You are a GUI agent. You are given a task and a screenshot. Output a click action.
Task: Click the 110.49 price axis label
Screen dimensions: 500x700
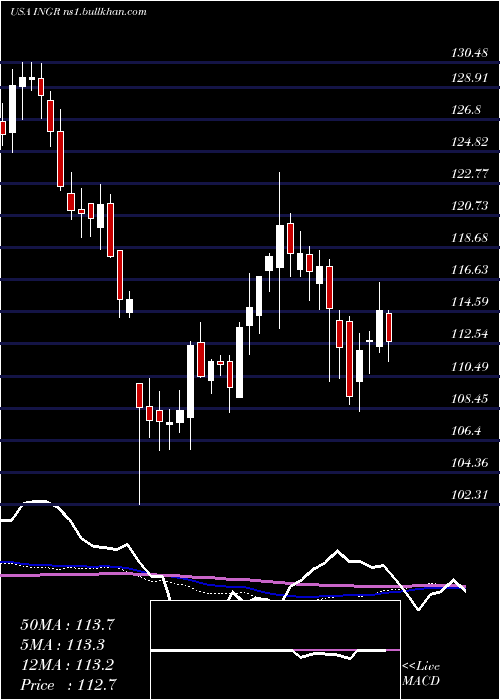(469, 367)
